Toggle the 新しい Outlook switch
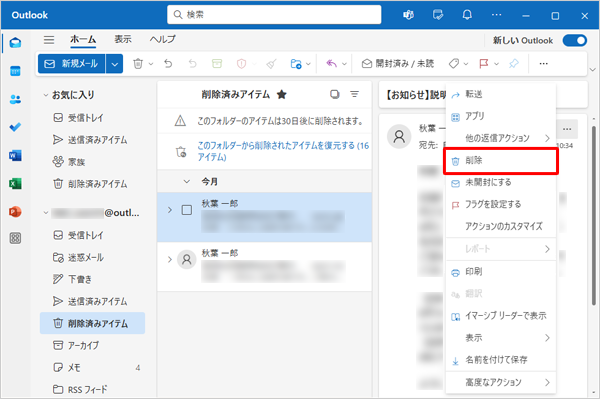This screenshot has width=600, height=399. (x=575, y=41)
